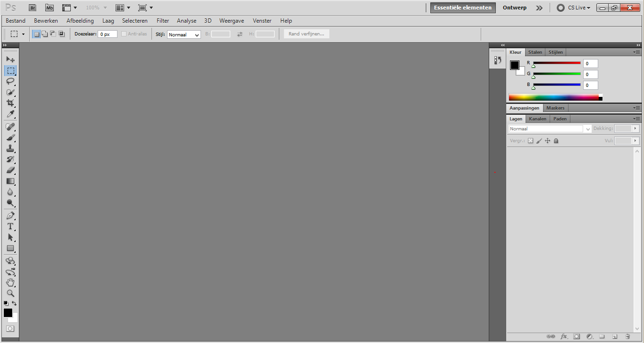Reset default foreground and background colors
This screenshot has height=343, width=644.
tap(6, 303)
